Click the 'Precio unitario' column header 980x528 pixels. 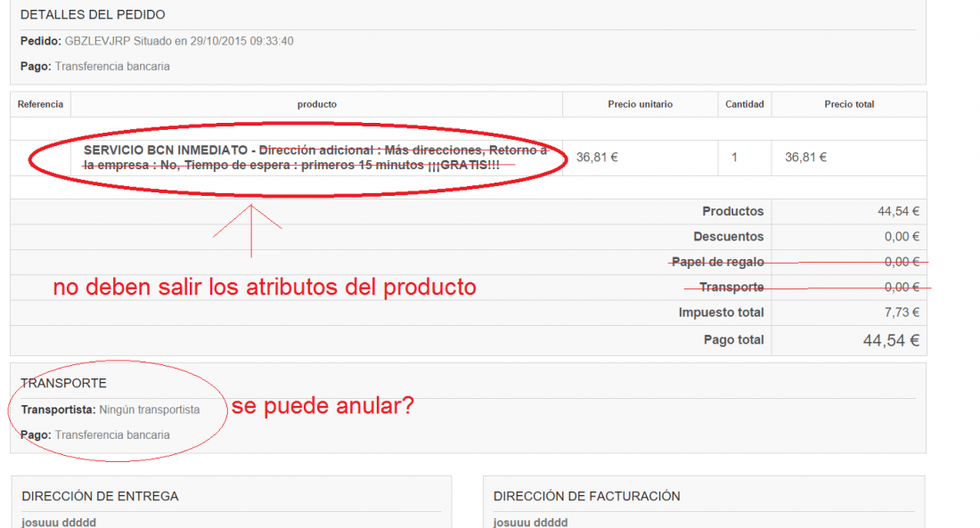640,104
